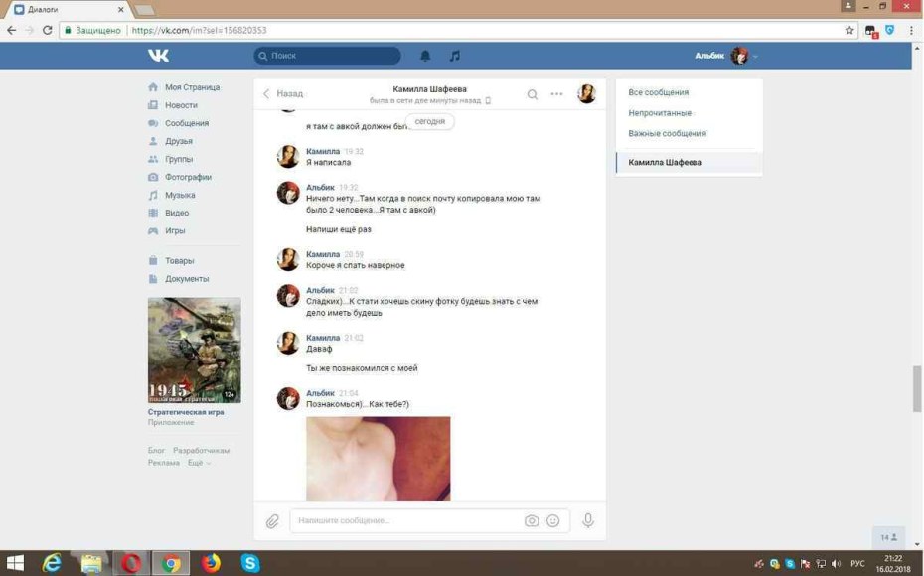Open the emoji smiley picker
The height and width of the screenshot is (576, 924).
pos(555,519)
